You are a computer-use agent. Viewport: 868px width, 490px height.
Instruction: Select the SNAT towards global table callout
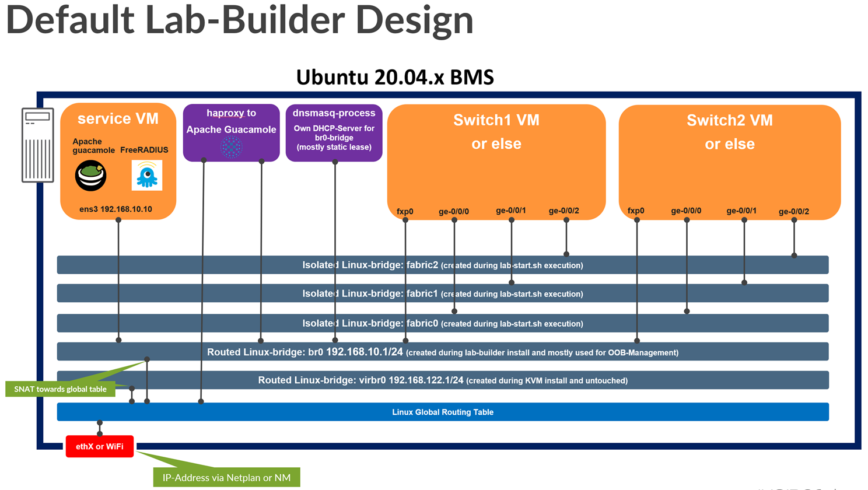click(60, 389)
